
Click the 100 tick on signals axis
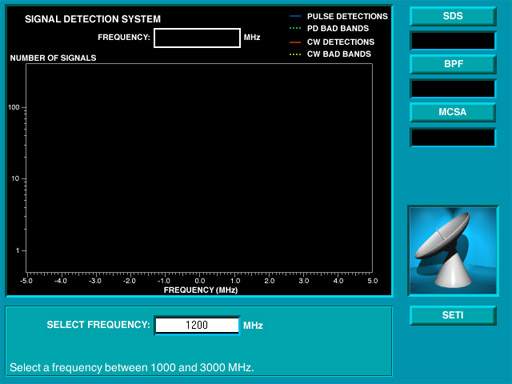[x=14, y=107]
